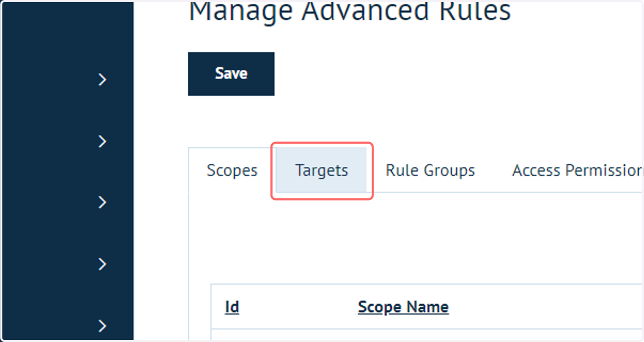Sort the table by Id column
644x342 pixels.
click(232, 307)
